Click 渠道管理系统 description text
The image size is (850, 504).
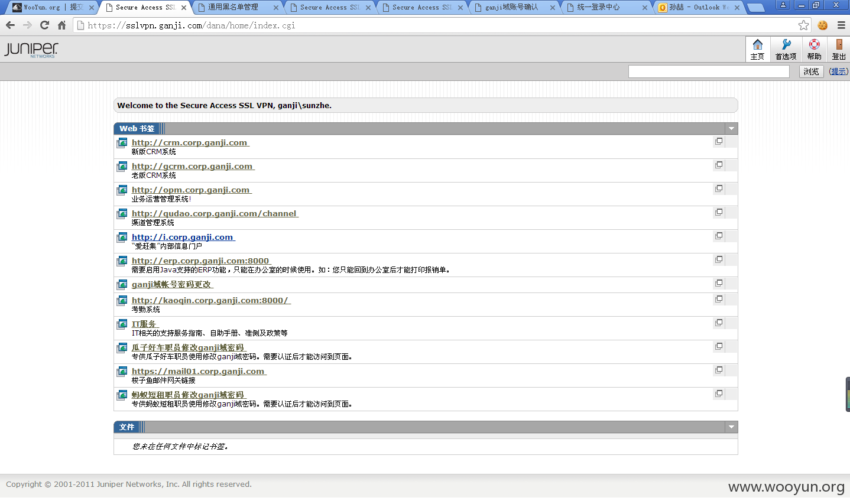tap(153, 223)
